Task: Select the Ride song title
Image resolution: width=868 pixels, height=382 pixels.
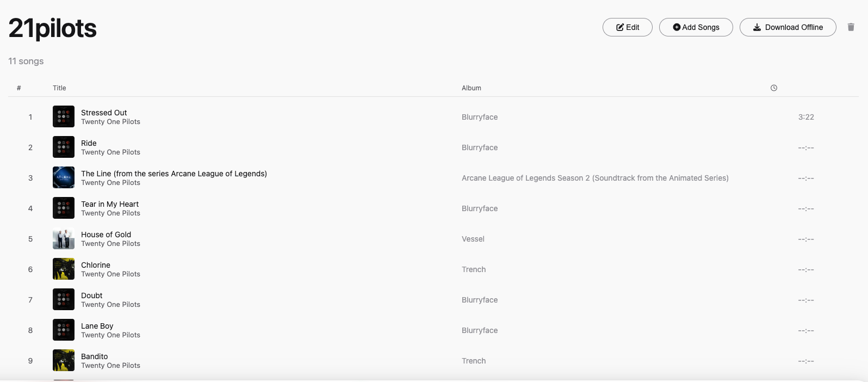Action: tap(89, 143)
